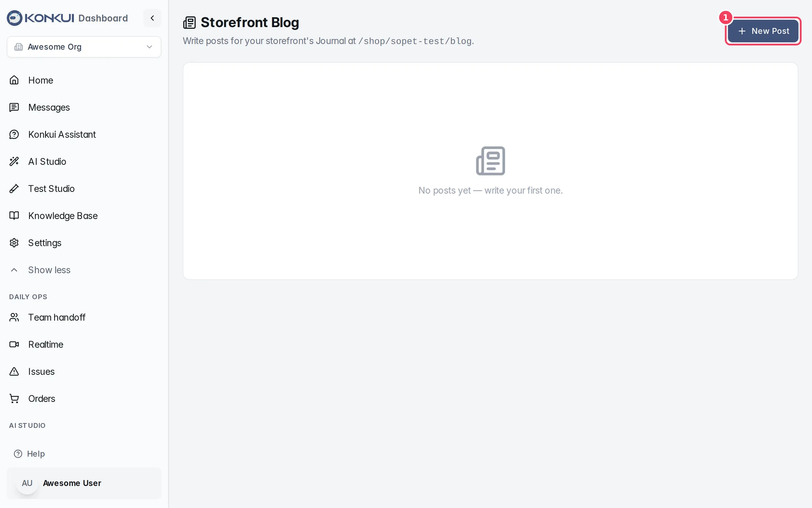Viewport: 812px width, 508px height.
Task: Open the Awesome User account menu
Action: 84,483
